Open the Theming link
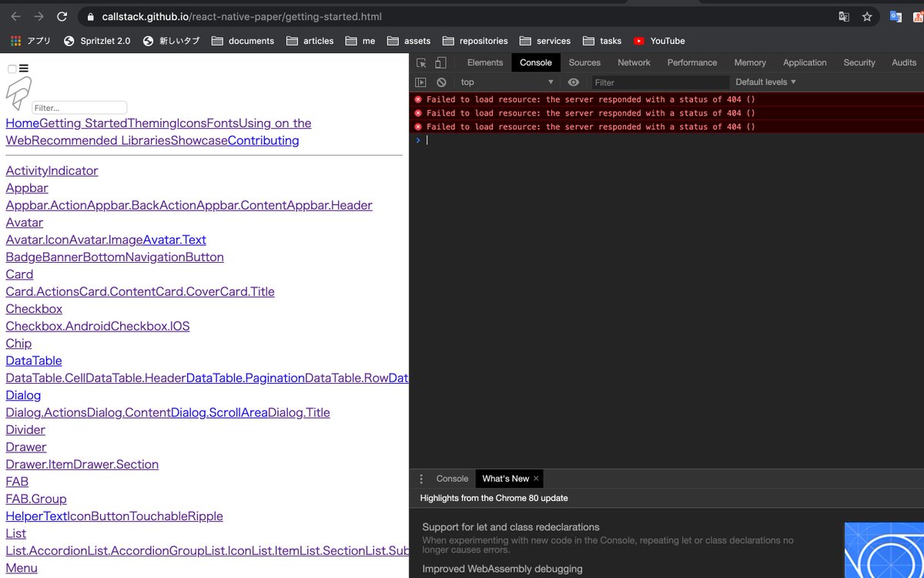This screenshot has width=924, height=578. 152,123
